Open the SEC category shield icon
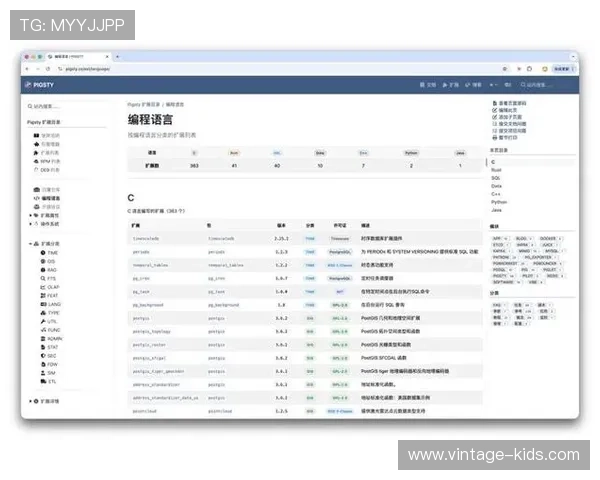Viewport: 600px width, 480px height. (x=43, y=356)
